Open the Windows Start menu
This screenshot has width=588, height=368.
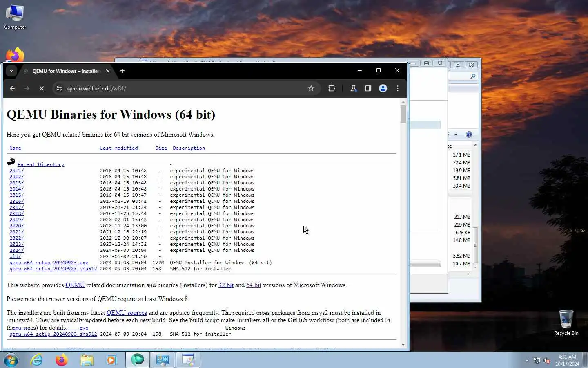[x=11, y=360]
